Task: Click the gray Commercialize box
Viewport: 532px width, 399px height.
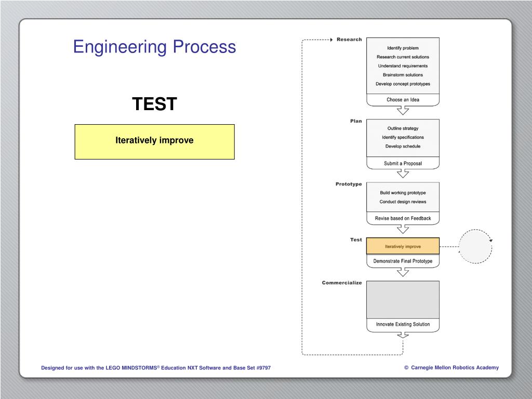Action: (x=403, y=300)
